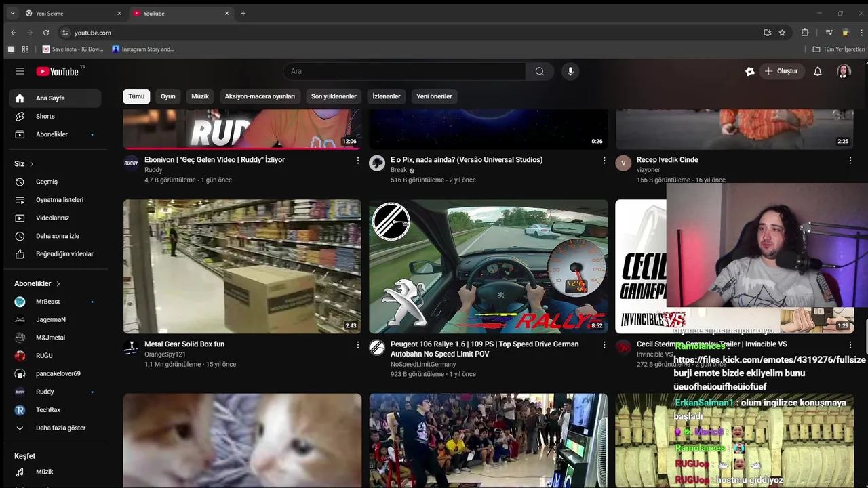The height and width of the screenshot is (488, 868).
Task: Open OrangeSpy121 channel avatar icon
Action: coord(131,347)
